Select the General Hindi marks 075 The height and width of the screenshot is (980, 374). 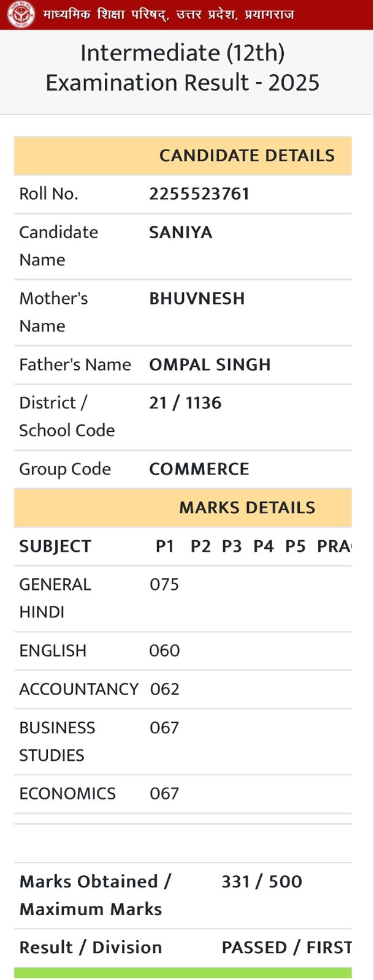(164, 584)
